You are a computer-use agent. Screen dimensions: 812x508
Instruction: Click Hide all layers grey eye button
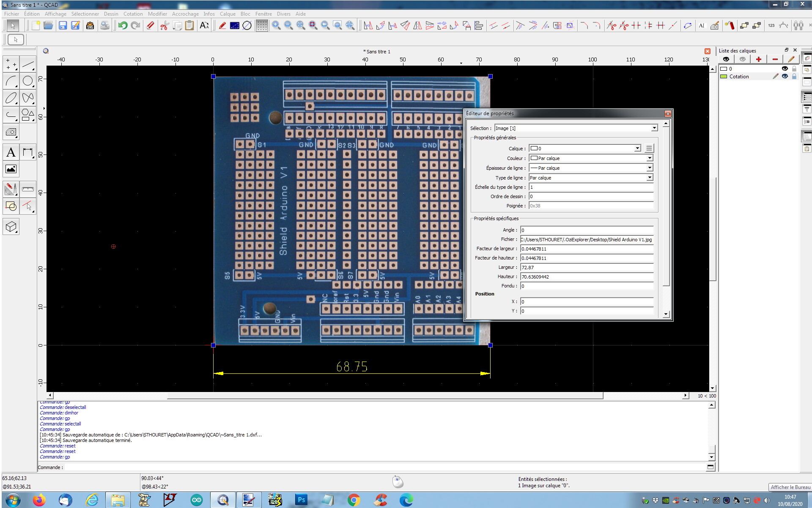tap(742, 59)
